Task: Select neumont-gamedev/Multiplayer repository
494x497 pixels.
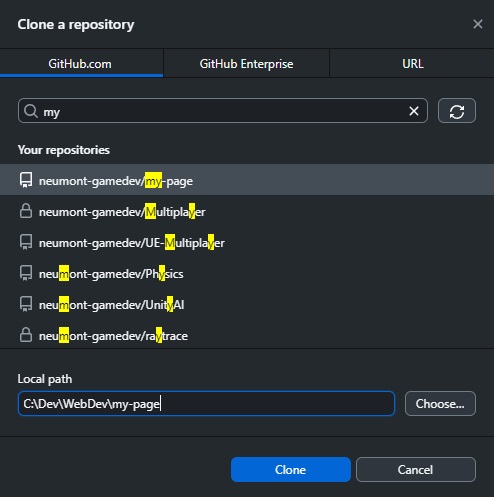Action: [247, 211]
